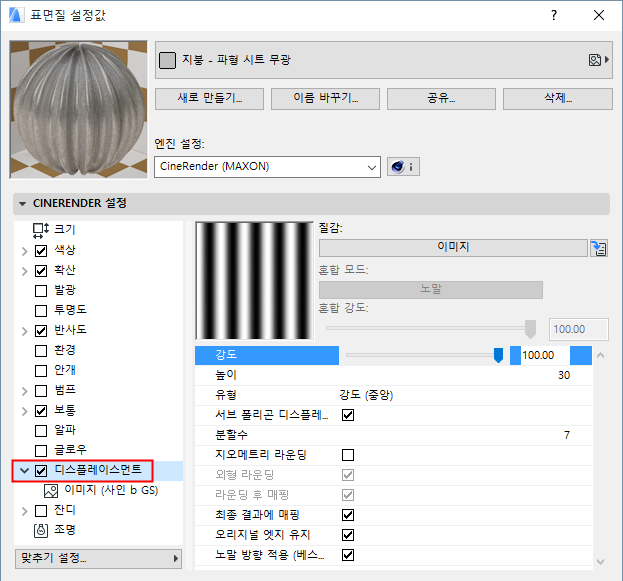
Task: Click the parameter list scroll down arrow
Action: 600,562
